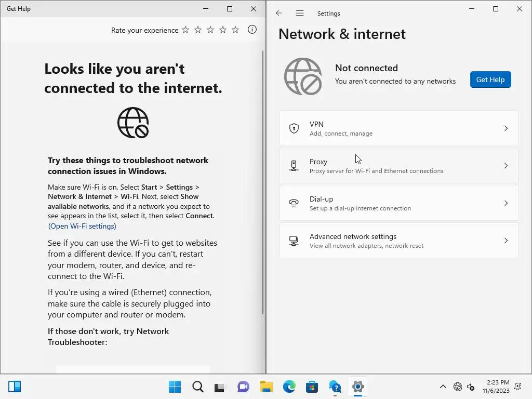532x399 pixels.
Task: Click the Advanced network monitor icon
Action: pyautogui.click(x=294, y=241)
